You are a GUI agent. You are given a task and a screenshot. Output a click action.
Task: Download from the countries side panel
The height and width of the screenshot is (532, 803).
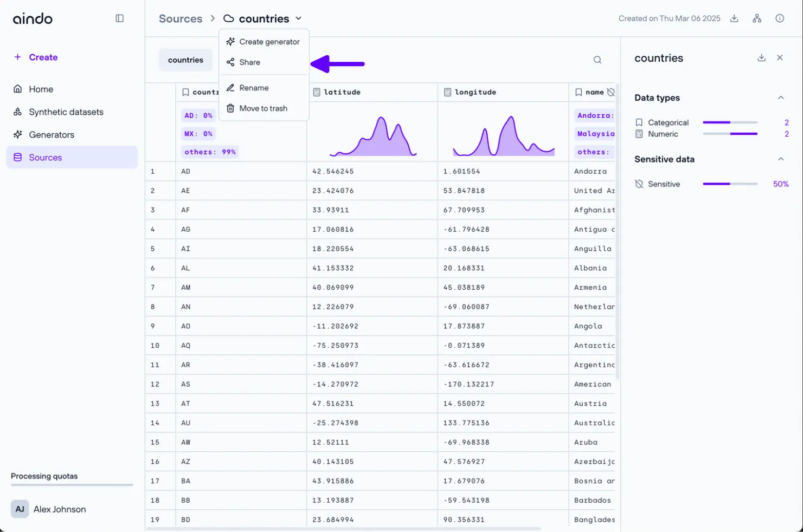(761, 58)
